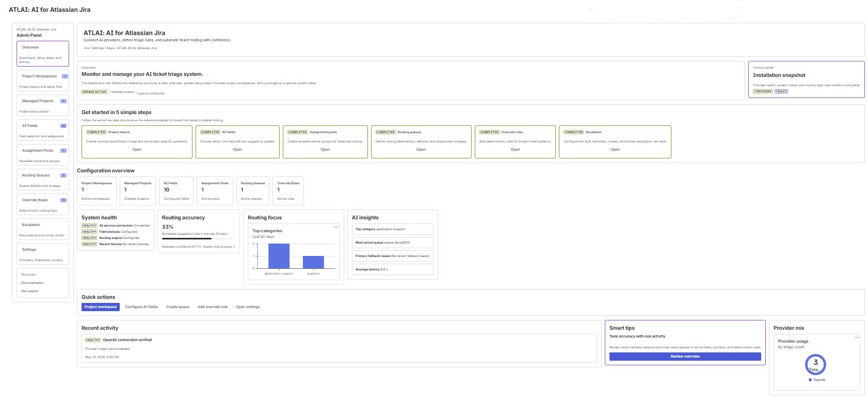Click the Project workspace quick action button
Viewport: 868px width, 403px height.
tap(101, 307)
